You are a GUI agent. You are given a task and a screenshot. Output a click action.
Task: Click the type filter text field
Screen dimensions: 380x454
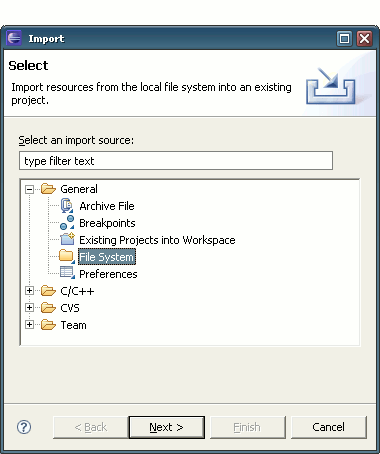click(176, 161)
